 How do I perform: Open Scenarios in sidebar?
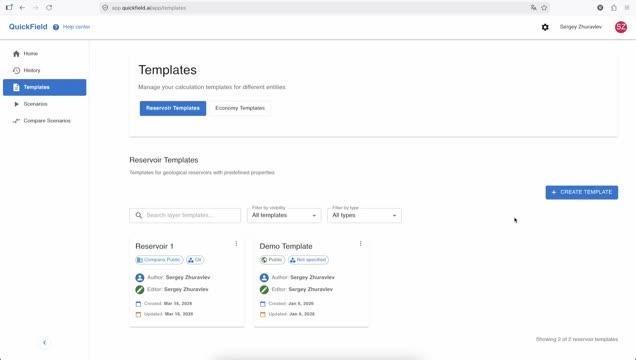pyautogui.click(x=45, y=104)
